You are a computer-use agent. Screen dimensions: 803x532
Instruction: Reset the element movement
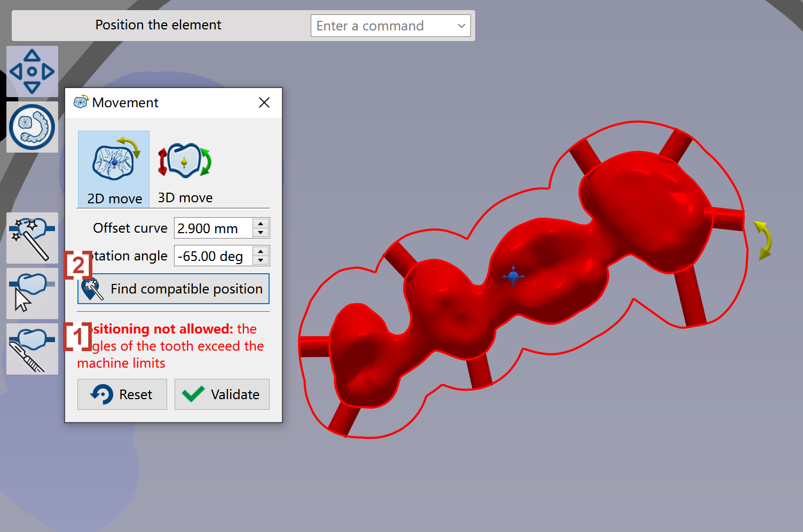pos(122,394)
